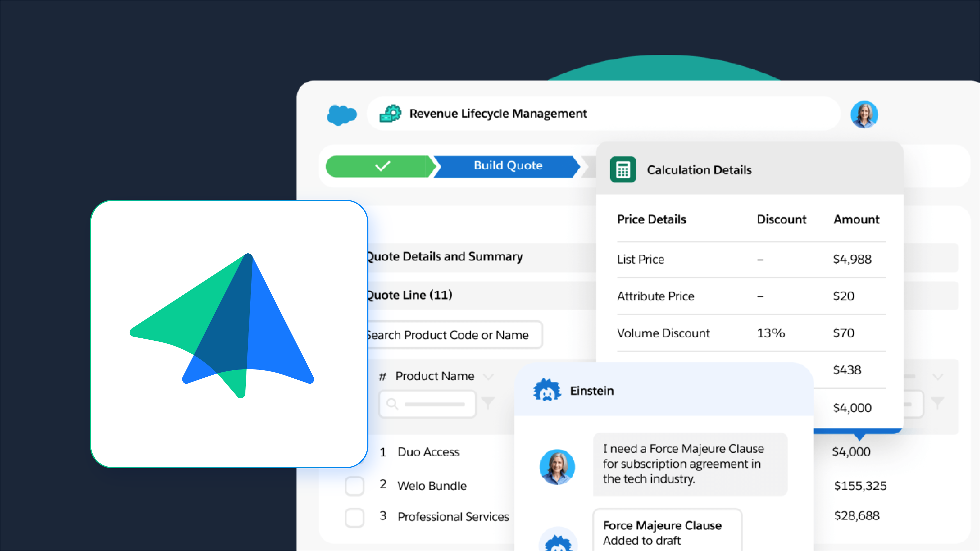Click the Duo Access product row
Image resolution: width=980 pixels, height=551 pixels.
click(x=428, y=452)
